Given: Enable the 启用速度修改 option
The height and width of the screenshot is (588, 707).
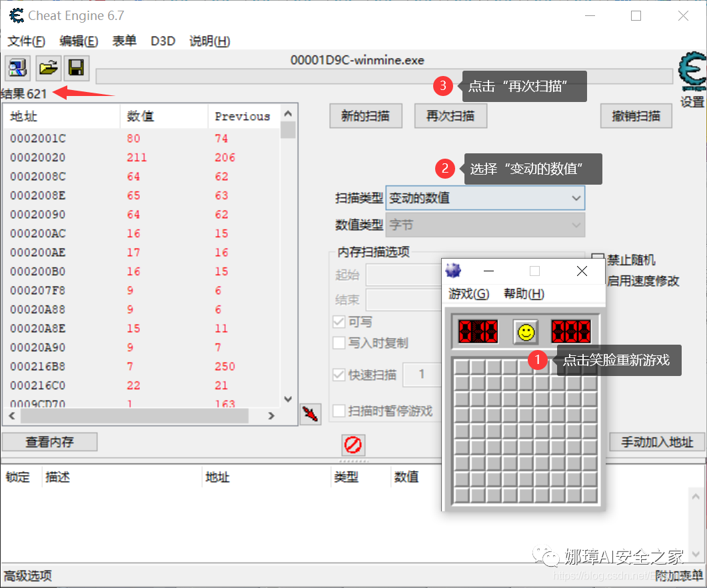Looking at the screenshot, I should pyautogui.click(x=642, y=281).
